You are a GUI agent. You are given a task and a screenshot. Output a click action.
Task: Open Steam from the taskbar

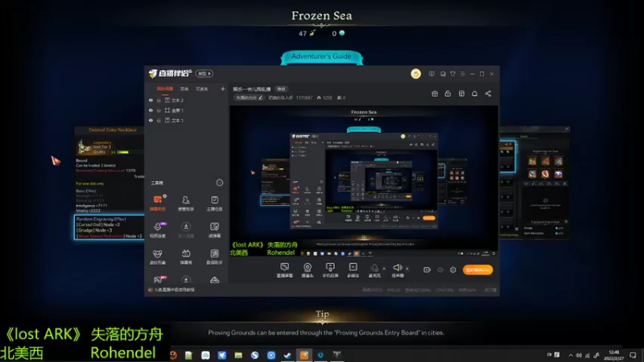click(x=287, y=355)
